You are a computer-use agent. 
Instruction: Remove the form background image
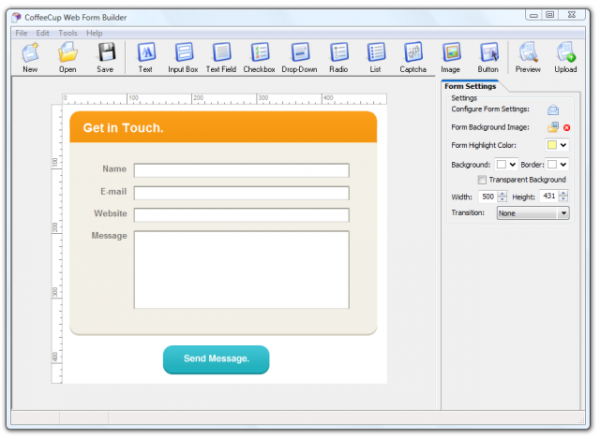tap(566, 128)
